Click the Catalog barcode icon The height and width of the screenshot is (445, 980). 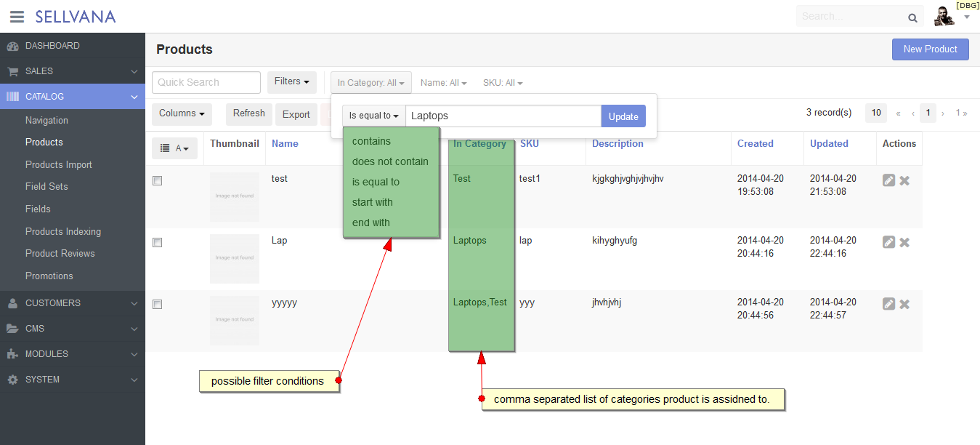pos(12,97)
